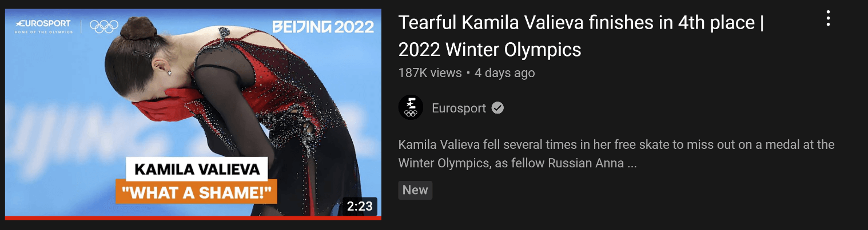The height and width of the screenshot is (230, 868).
Task: Click the Olympic rings logo in the thumbnail
Action: point(103,26)
